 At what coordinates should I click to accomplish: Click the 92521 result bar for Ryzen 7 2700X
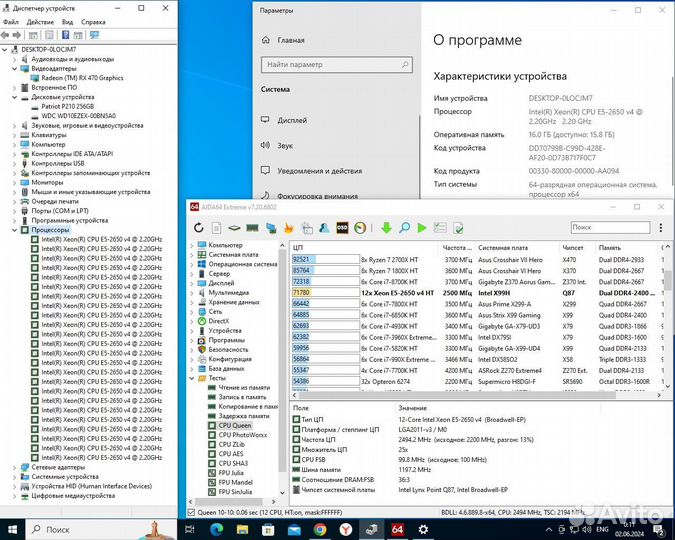click(x=325, y=259)
